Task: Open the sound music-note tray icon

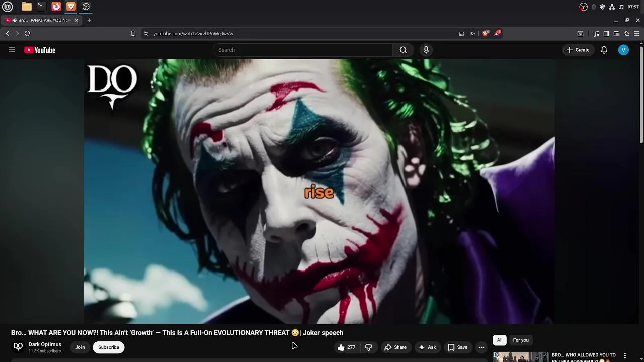Action: pyautogui.click(x=621, y=7)
